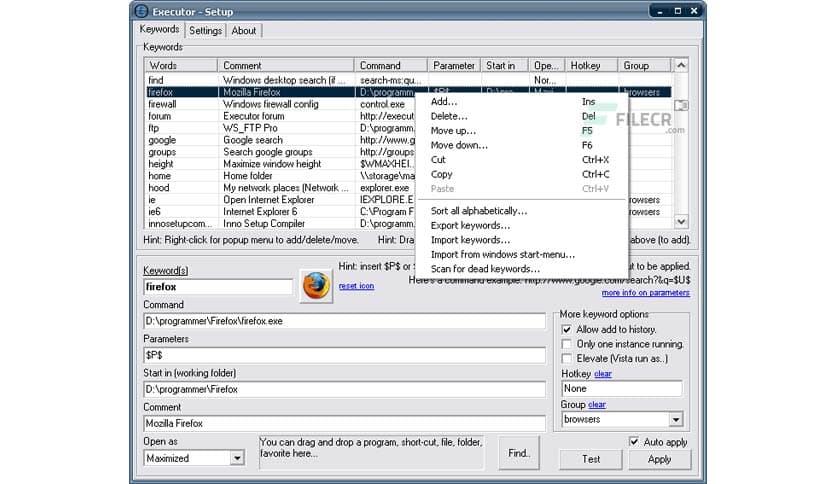Select the Open Internet Explorer row
Viewport: 836px width, 484px height.
[x=280, y=199]
